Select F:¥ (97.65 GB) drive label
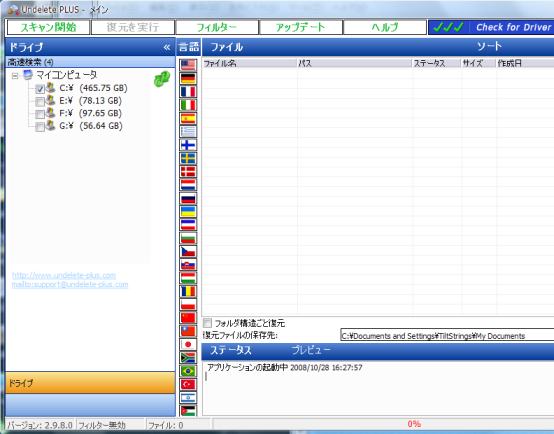 [90, 113]
